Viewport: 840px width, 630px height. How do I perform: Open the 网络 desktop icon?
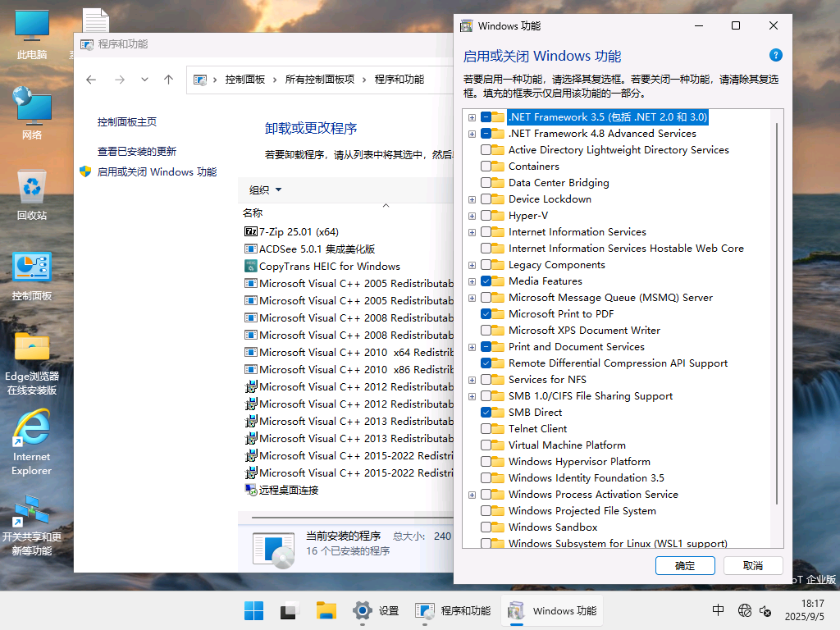(x=32, y=113)
